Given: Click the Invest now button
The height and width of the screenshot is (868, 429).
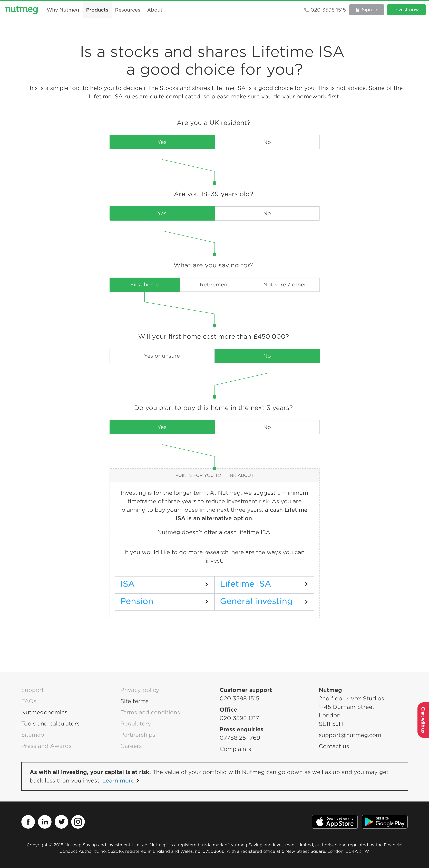Looking at the screenshot, I should (406, 10).
